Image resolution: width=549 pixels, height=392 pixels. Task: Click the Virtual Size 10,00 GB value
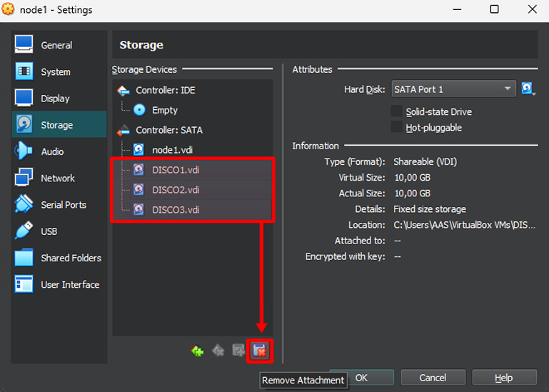(412, 178)
